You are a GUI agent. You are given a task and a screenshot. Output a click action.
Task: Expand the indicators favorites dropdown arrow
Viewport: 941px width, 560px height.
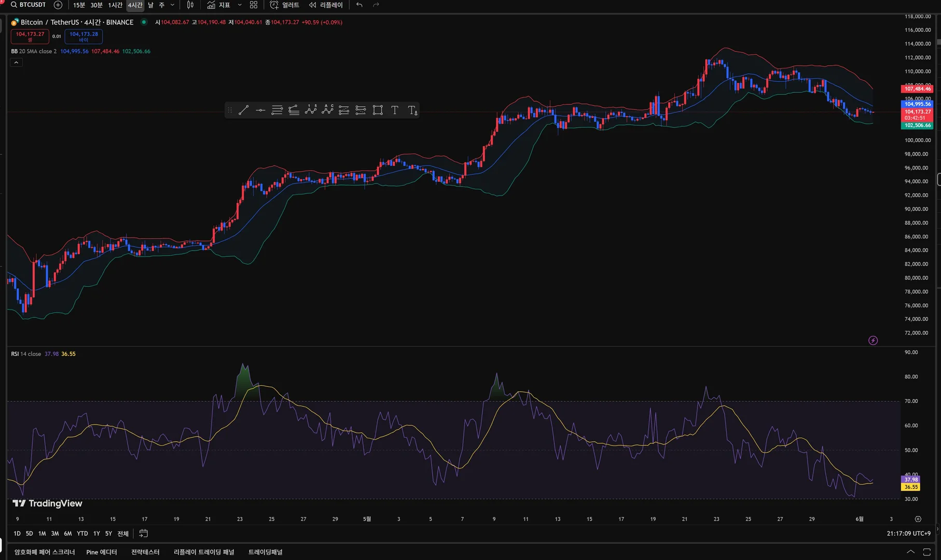coord(240,5)
